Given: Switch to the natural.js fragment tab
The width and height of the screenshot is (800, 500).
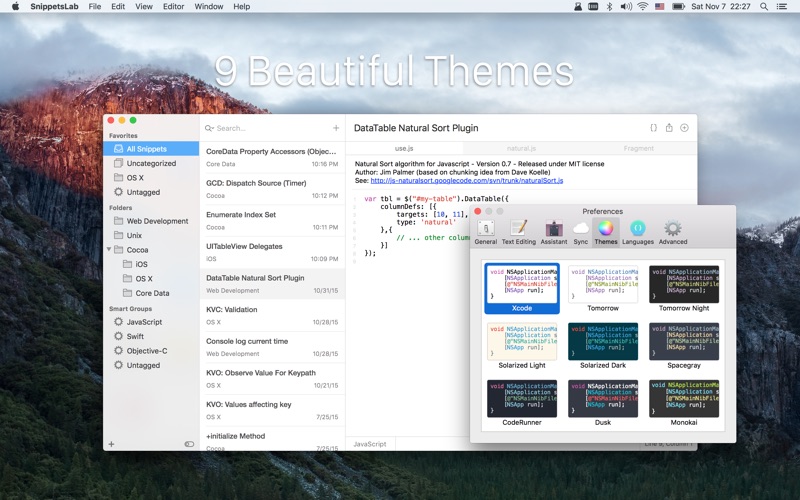Looking at the screenshot, I should [521, 148].
